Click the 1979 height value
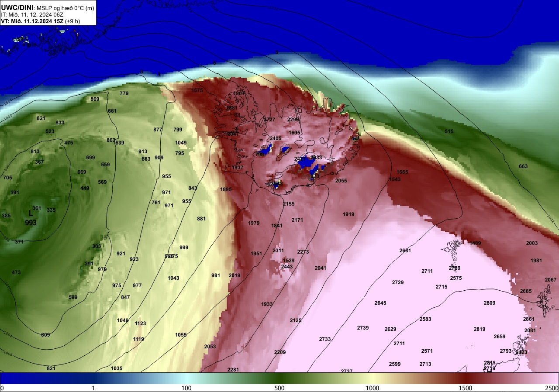Viewport: 559px width, 392px height. pyautogui.click(x=254, y=223)
